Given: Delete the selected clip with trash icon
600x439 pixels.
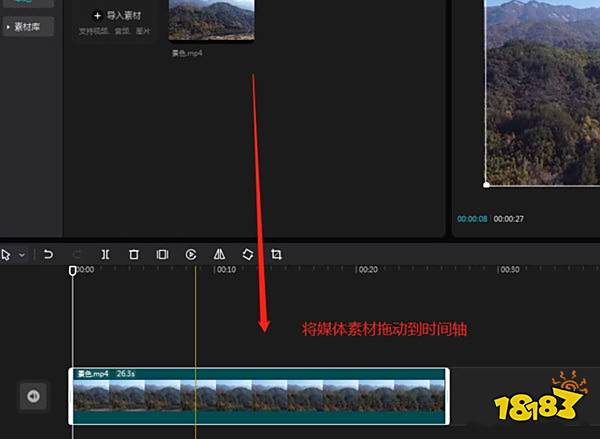Looking at the screenshot, I should click(133, 255).
